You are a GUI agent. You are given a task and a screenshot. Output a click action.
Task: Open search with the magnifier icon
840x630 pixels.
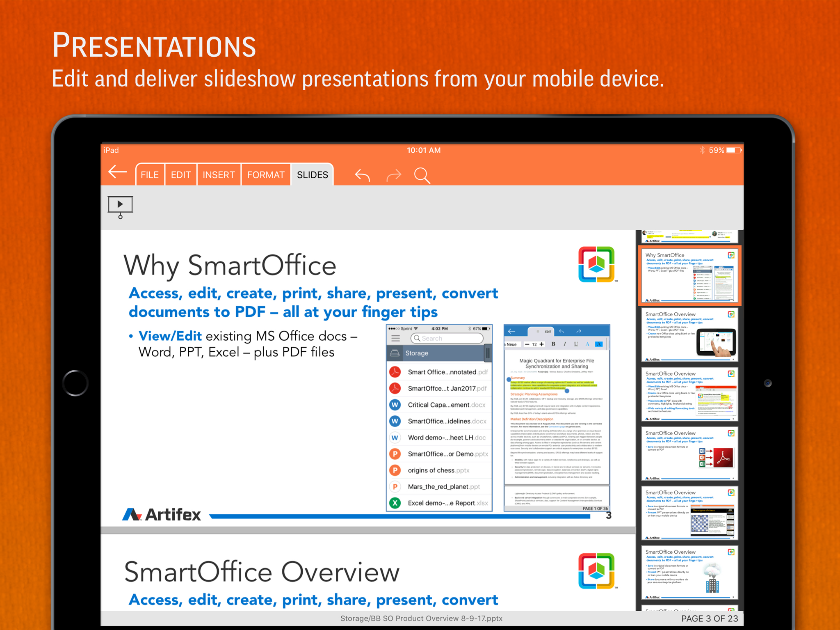(x=422, y=175)
